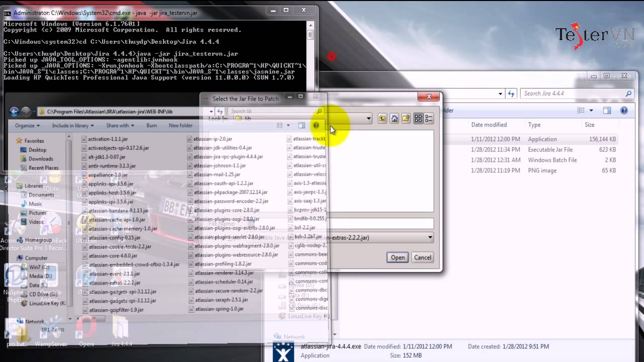
Task: Open Downloads in navigation pane
Action: [x=41, y=159]
